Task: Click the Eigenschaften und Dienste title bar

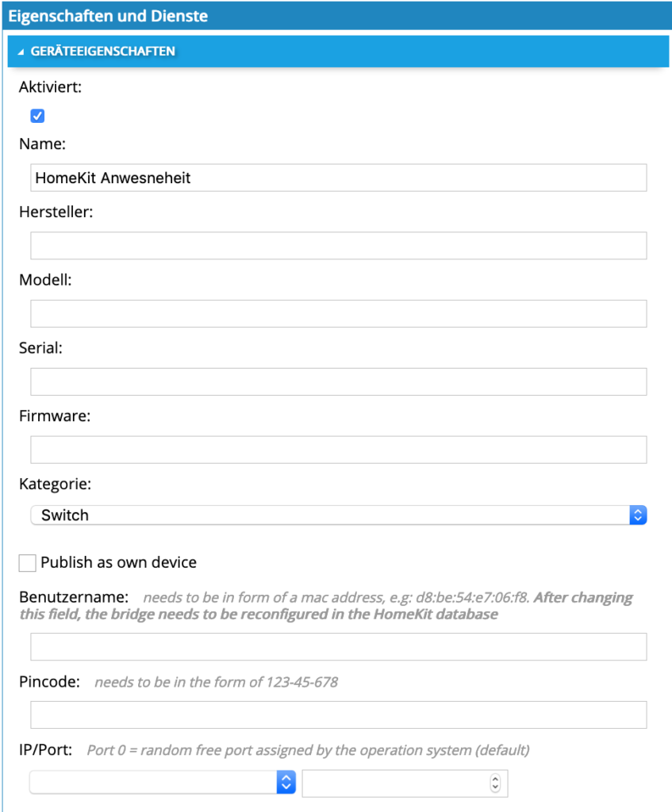Action: pyautogui.click(x=336, y=16)
